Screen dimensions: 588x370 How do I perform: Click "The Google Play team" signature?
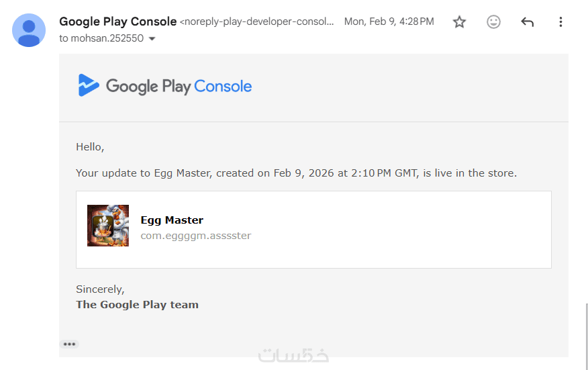(x=137, y=304)
